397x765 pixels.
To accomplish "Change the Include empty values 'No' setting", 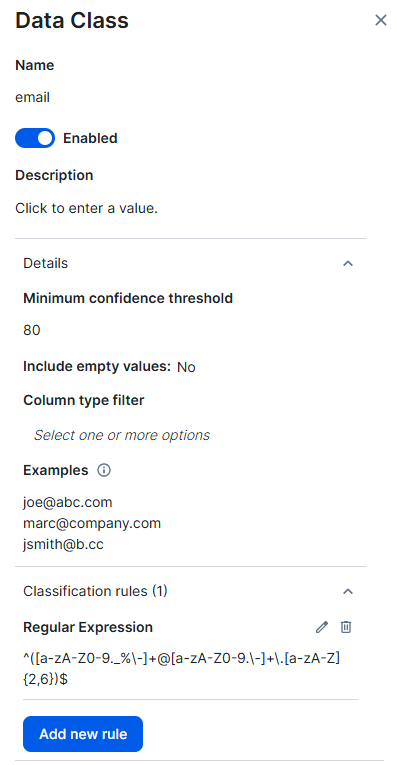I will [186, 367].
